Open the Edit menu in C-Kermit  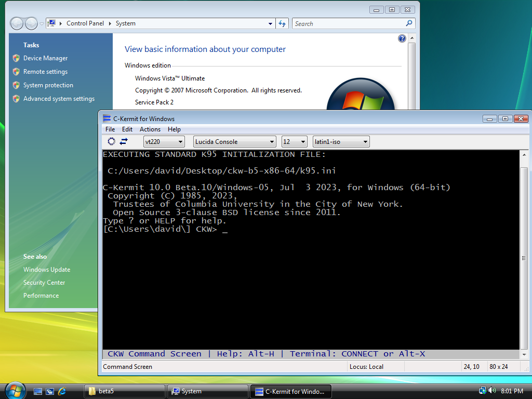pos(127,129)
